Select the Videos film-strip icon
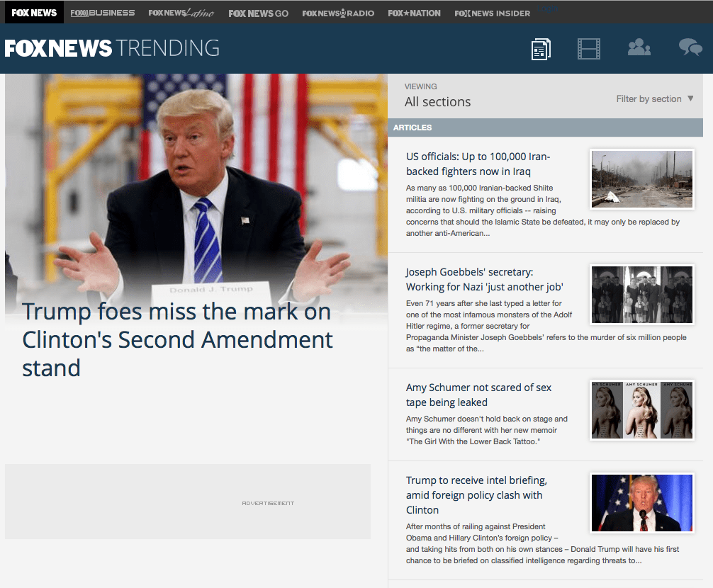 coord(589,49)
